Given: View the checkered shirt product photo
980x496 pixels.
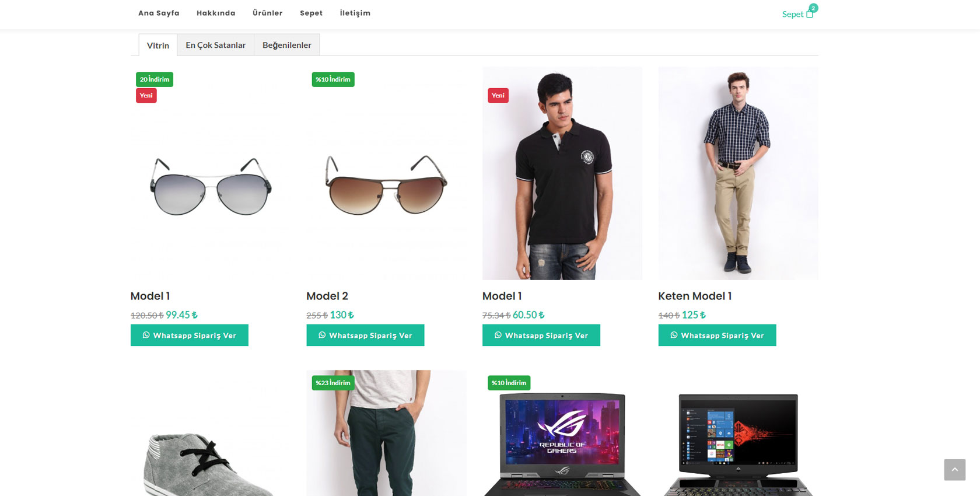Looking at the screenshot, I should click(x=738, y=173).
